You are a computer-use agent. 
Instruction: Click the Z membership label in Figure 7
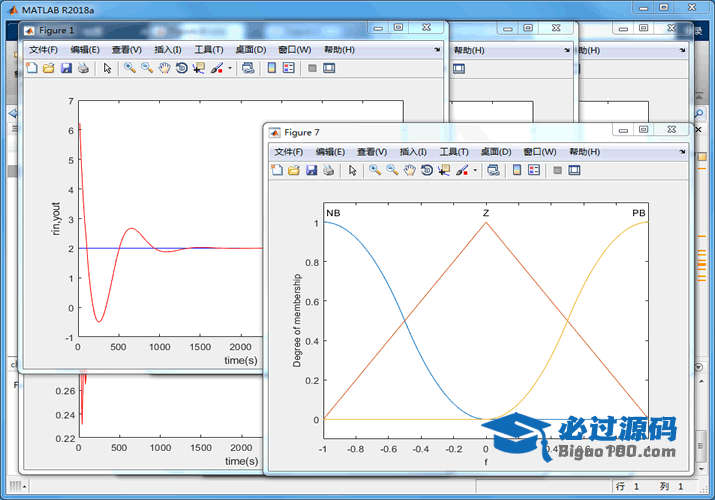(486, 213)
